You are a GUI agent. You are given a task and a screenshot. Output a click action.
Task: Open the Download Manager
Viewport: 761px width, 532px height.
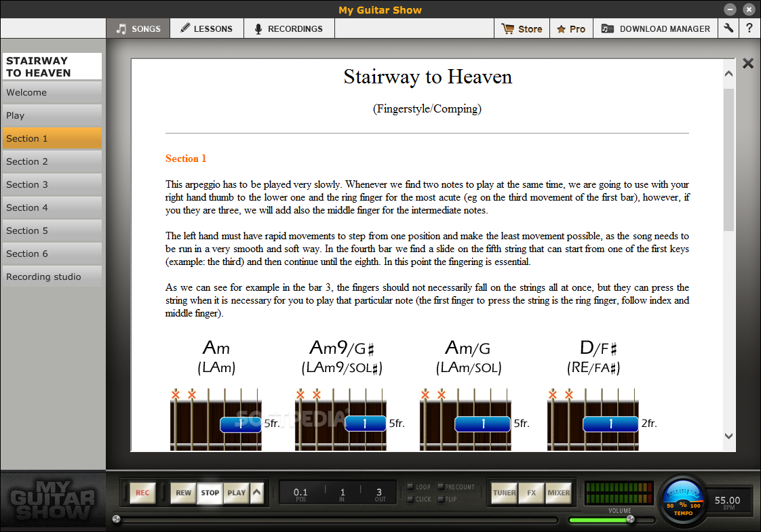tap(656, 29)
